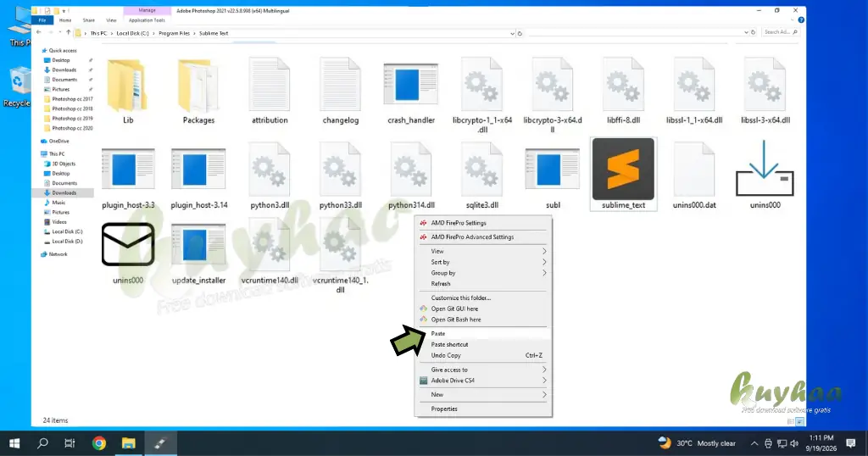Choose Paste shortcut in context menu

tap(482, 344)
